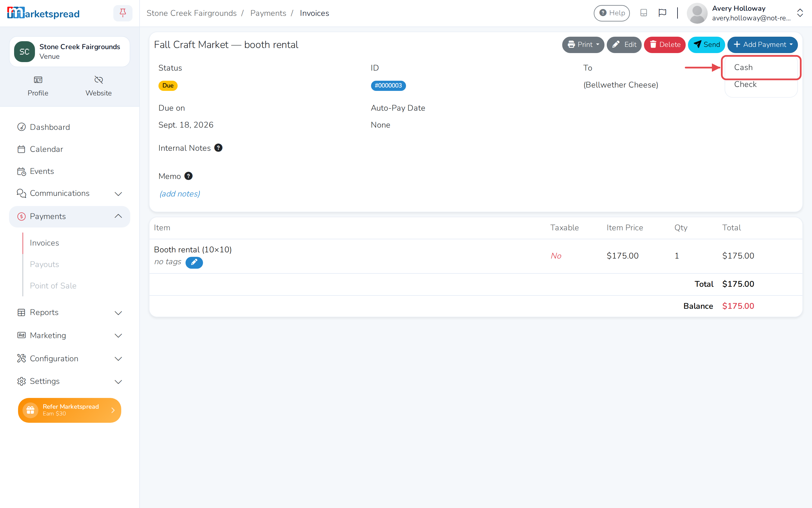This screenshot has width=812, height=508.
Task: Expand the Reports menu
Action: 69,312
